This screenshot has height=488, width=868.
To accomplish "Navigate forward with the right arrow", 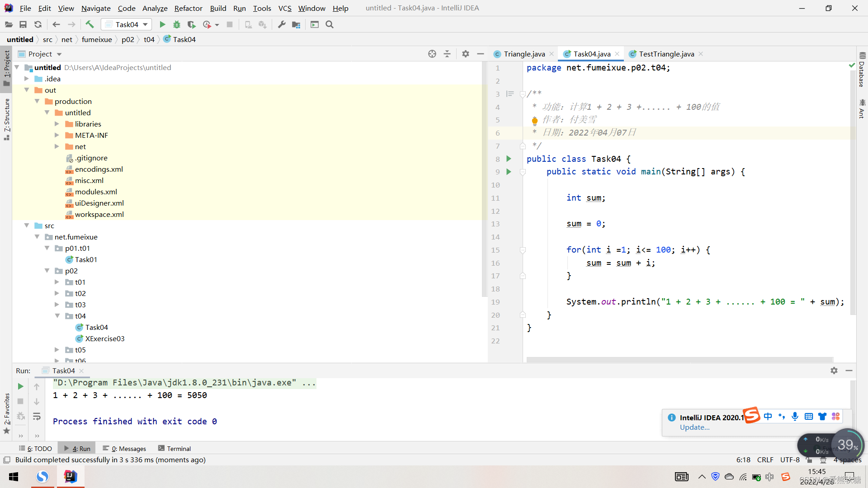I will coord(71,24).
